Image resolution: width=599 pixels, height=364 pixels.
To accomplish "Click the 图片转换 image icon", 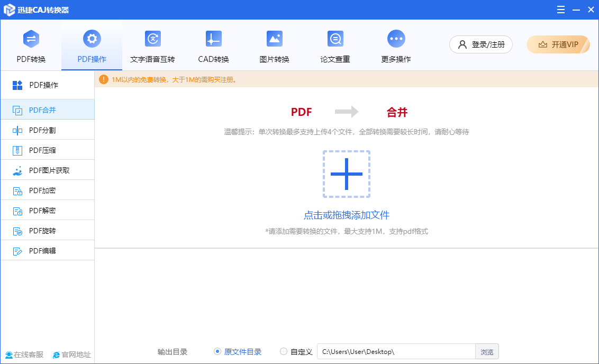I will coord(274,39).
